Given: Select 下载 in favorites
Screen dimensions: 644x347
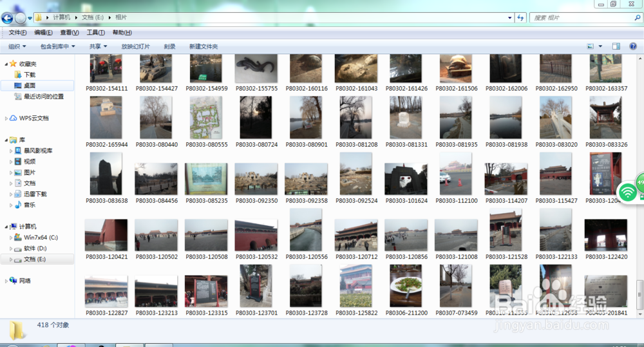Looking at the screenshot, I should tap(30, 75).
